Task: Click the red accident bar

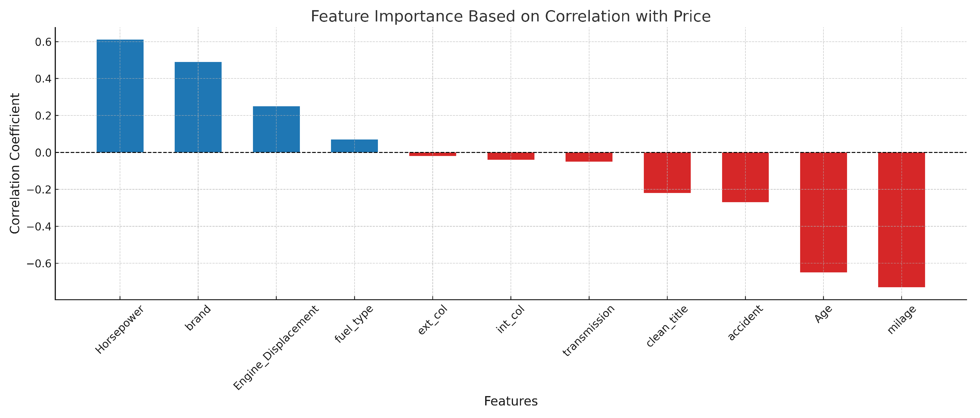Action: (x=745, y=177)
